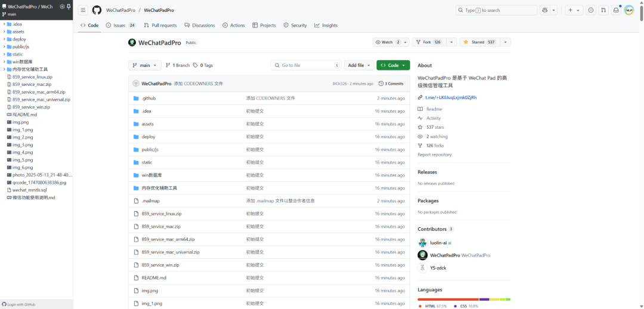
Task: Open the user avatar menu
Action: pos(629,10)
